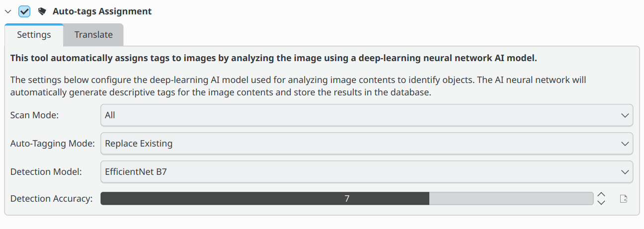The height and width of the screenshot is (229, 644).
Task: Collapse the Auto-tags Assignment section chevron
Action: [x=8, y=11]
